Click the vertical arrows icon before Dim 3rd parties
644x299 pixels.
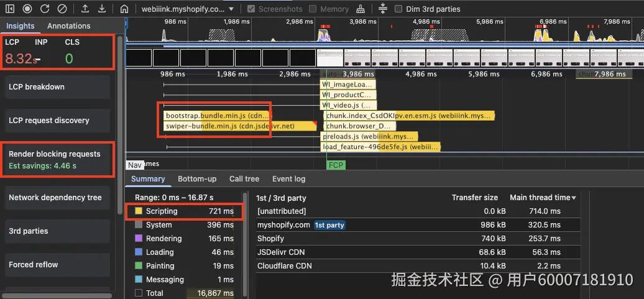(383, 9)
